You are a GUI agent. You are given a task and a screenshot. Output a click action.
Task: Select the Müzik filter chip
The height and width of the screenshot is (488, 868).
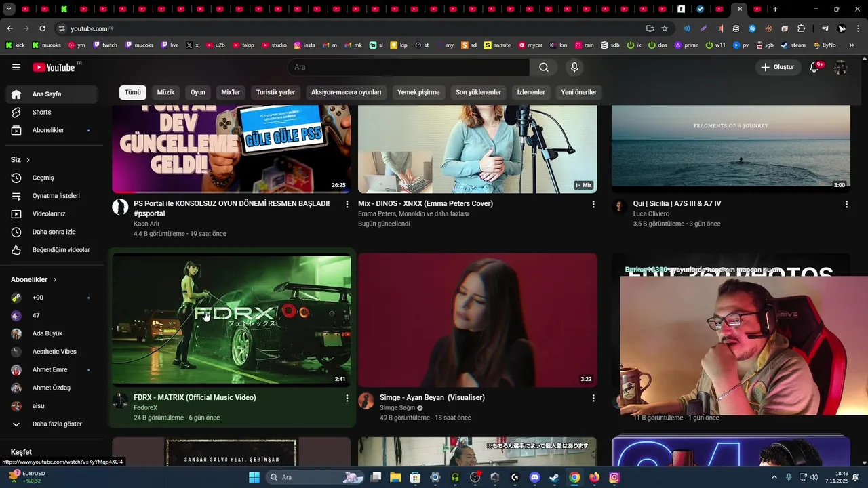(166, 92)
